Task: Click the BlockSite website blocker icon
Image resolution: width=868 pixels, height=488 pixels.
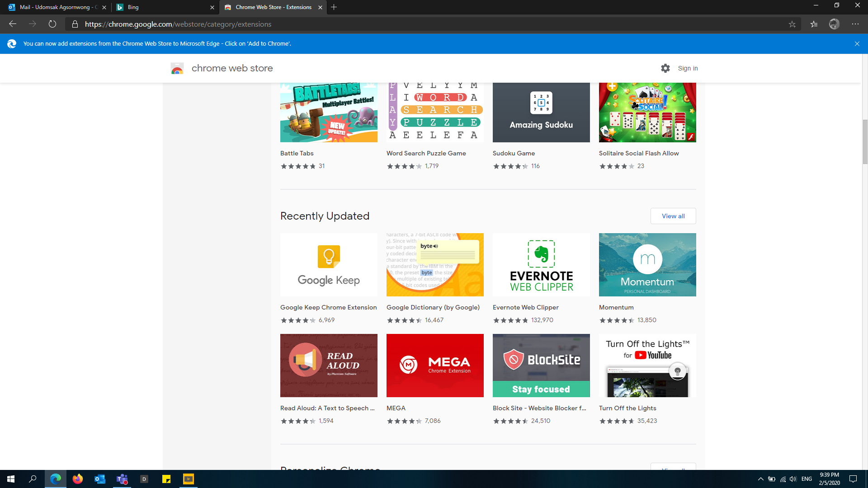Action: [x=541, y=365]
